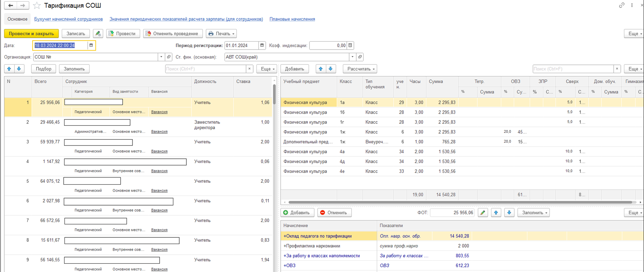Open calendar for Период регистрации field
This screenshot has height=272, width=644.
pyautogui.click(x=262, y=46)
